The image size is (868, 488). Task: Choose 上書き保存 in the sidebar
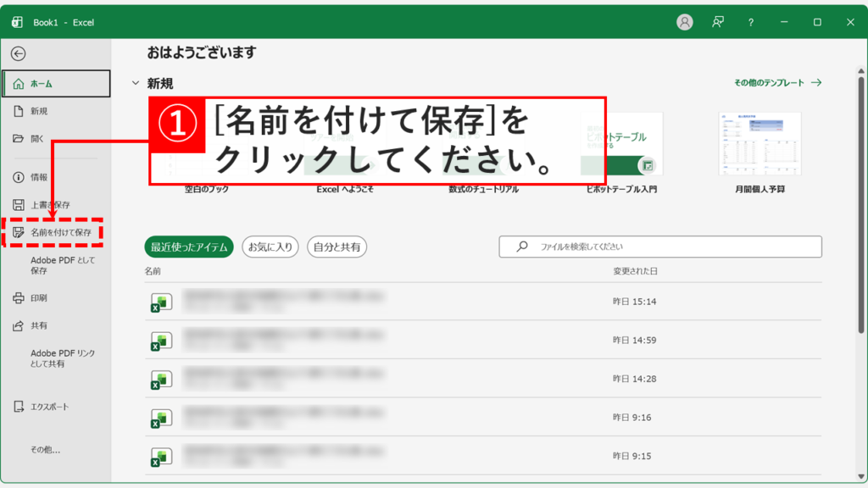click(50, 205)
